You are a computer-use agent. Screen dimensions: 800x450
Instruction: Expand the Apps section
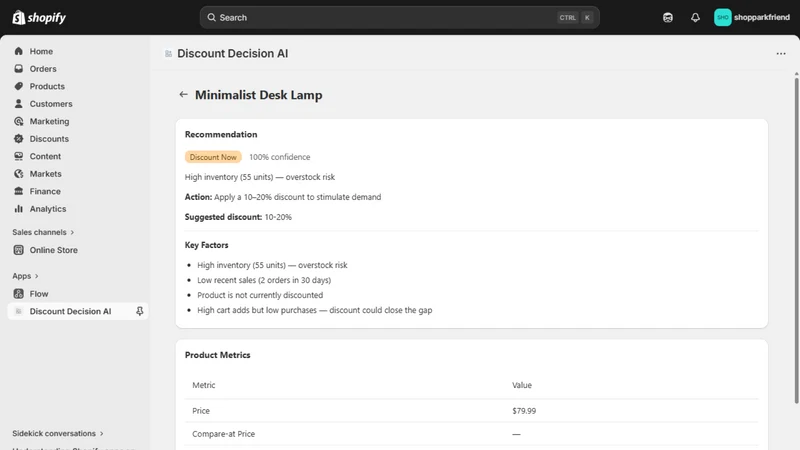click(x=26, y=276)
